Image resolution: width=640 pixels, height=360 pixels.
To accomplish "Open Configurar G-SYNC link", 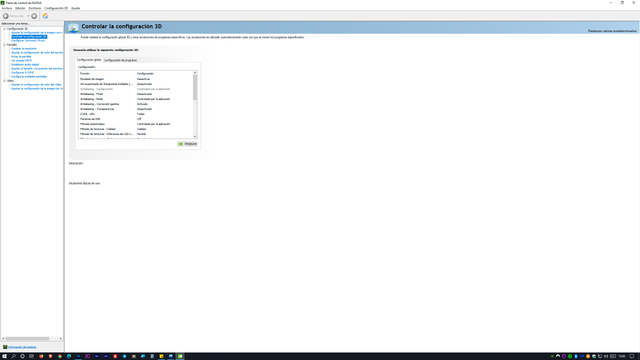I will coord(22,73).
